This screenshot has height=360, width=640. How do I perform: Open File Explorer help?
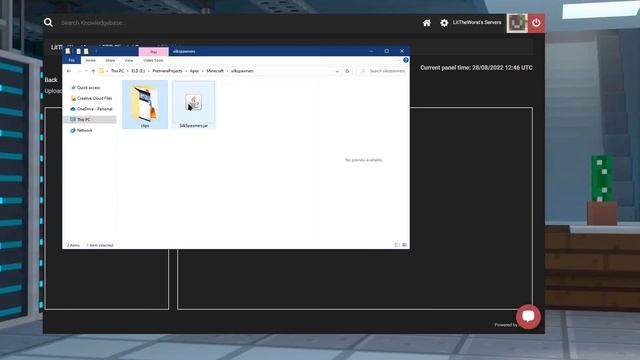tap(406, 60)
